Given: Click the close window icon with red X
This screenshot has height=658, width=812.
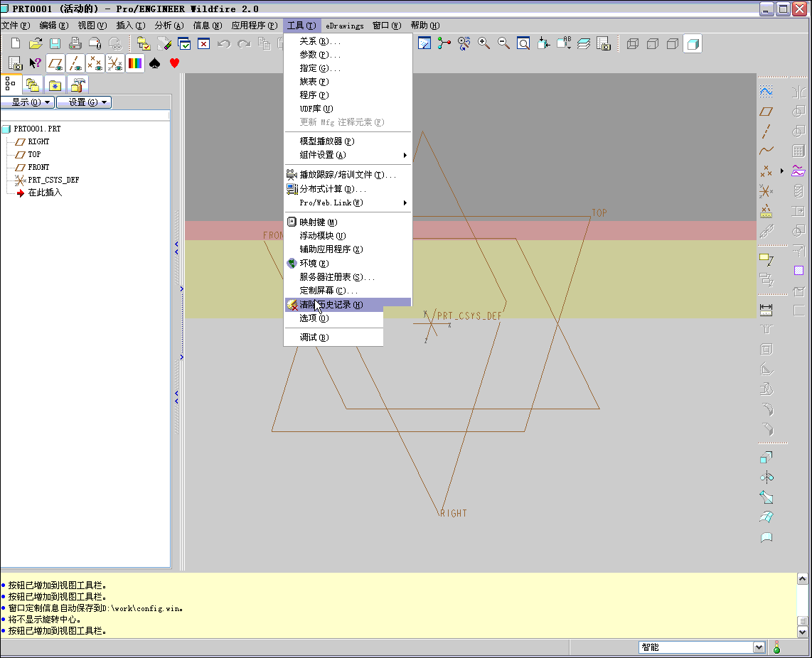Looking at the screenshot, I should pos(204,43).
